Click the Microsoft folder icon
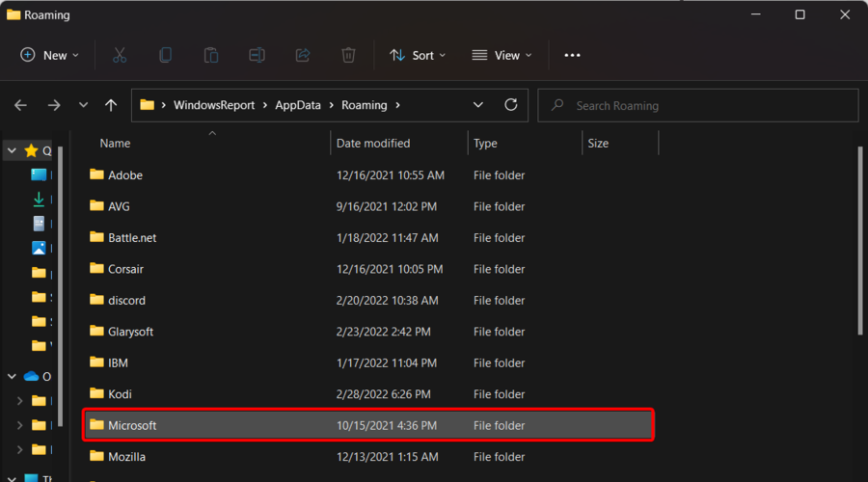The height and width of the screenshot is (482, 868). pyautogui.click(x=96, y=424)
